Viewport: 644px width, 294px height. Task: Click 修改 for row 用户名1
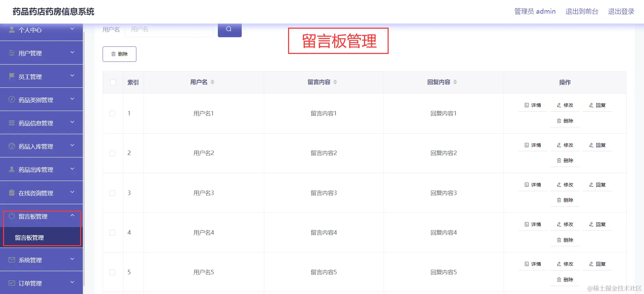pyautogui.click(x=565, y=105)
